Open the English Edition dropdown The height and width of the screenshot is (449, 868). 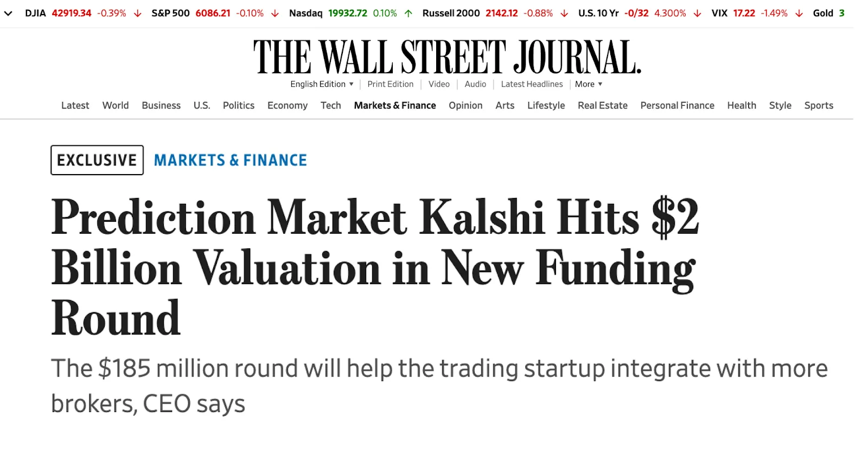[322, 84]
